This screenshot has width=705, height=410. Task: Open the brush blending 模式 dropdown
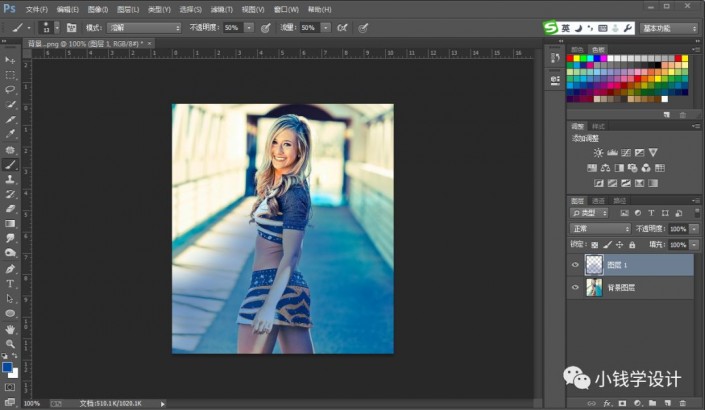click(x=144, y=28)
